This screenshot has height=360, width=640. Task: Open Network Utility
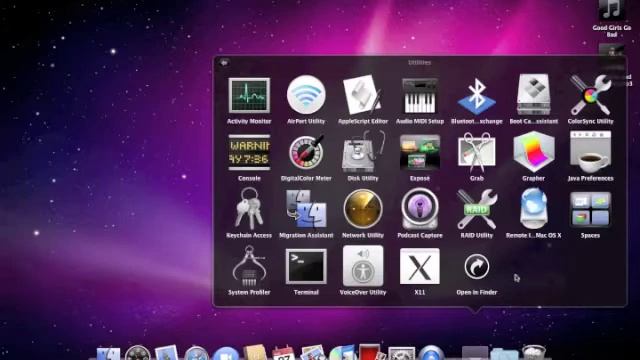click(363, 209)
